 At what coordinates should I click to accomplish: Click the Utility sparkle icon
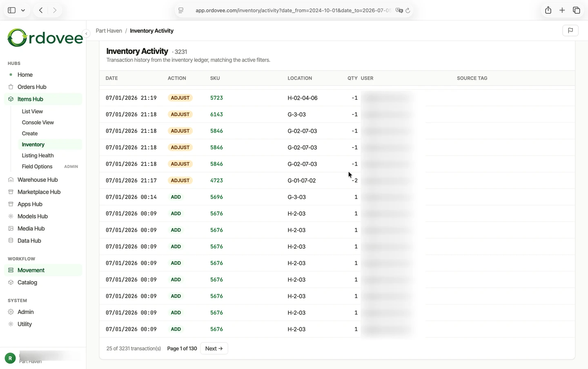(11, 324)
